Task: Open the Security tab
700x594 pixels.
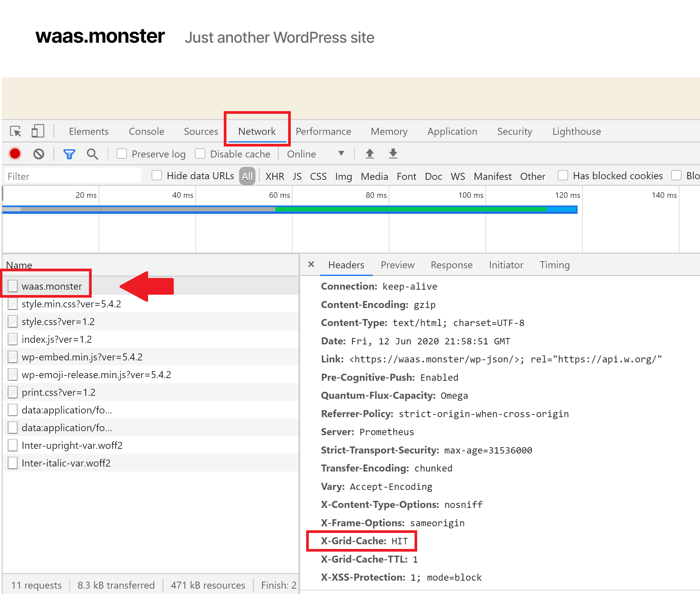Action: (x=515, y=131)
